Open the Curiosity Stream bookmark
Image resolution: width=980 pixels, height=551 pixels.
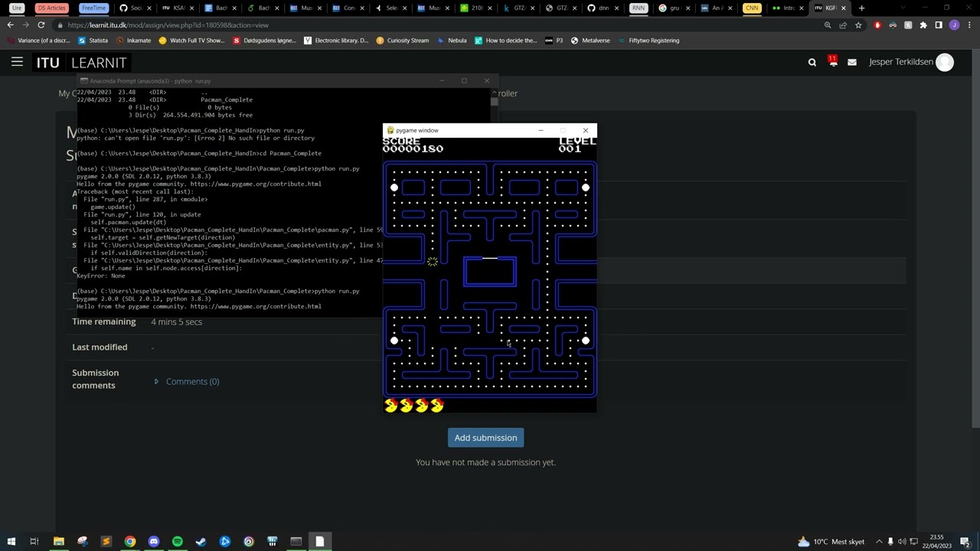tap(403, 41)
